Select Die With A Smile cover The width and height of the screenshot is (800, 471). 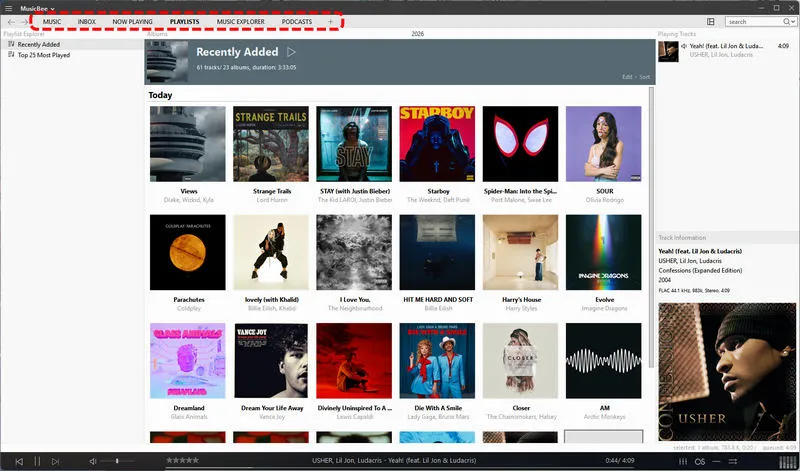[437, 361]
